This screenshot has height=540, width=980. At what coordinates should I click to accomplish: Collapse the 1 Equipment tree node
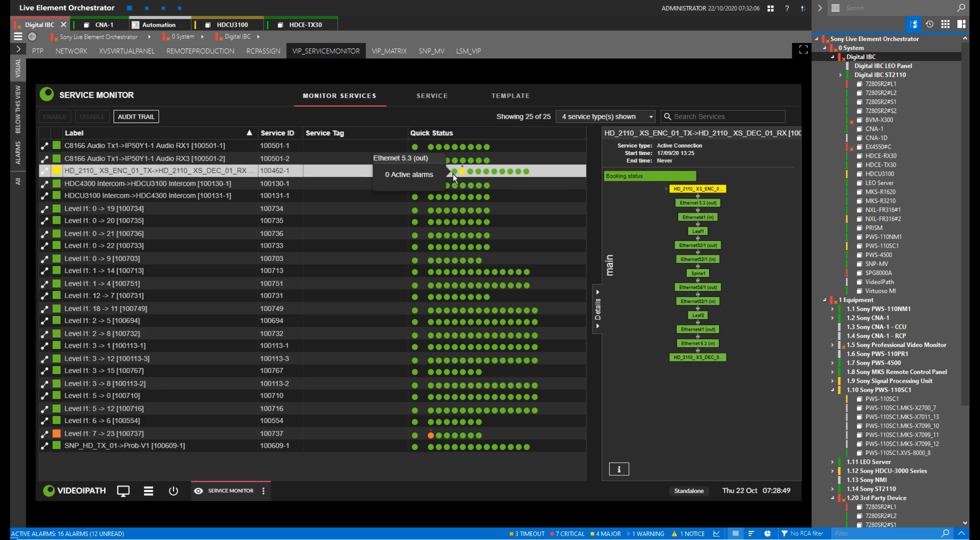click(x=824, y=300)
